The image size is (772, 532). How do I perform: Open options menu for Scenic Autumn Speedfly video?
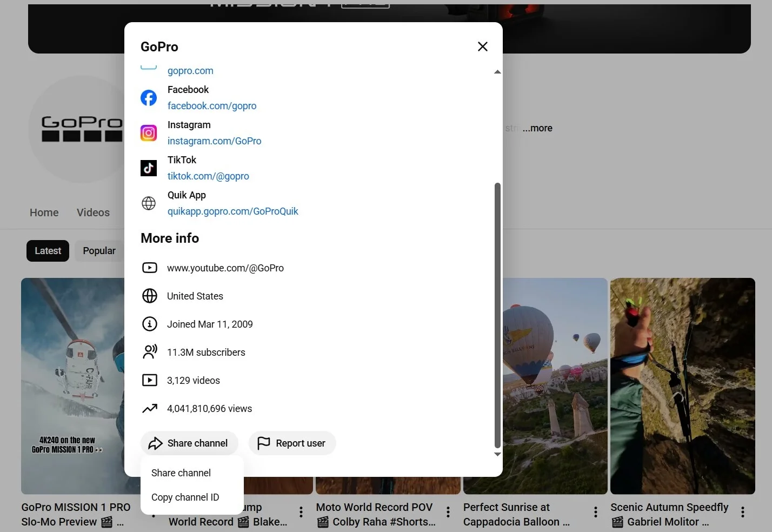coord(743,512)
